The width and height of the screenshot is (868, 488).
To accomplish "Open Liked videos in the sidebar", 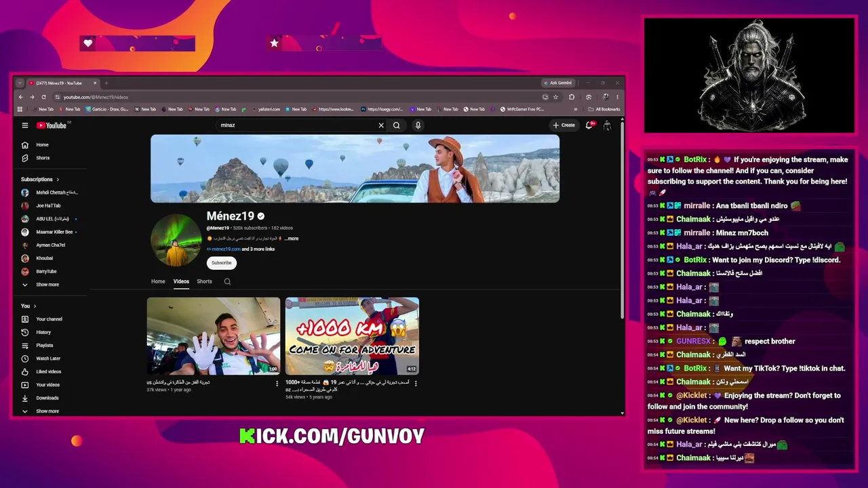I will [x=51, y=371].
